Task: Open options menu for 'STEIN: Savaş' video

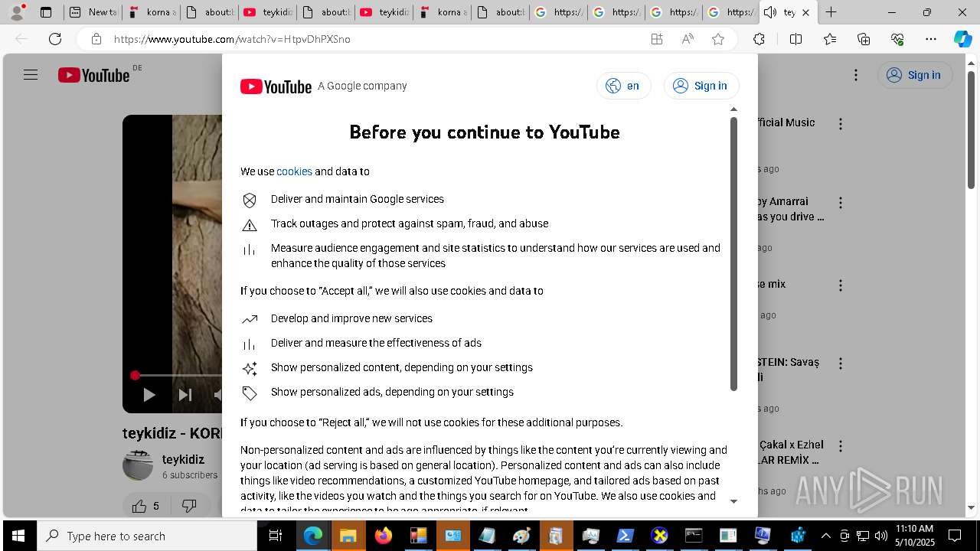Action: (841, 364)
